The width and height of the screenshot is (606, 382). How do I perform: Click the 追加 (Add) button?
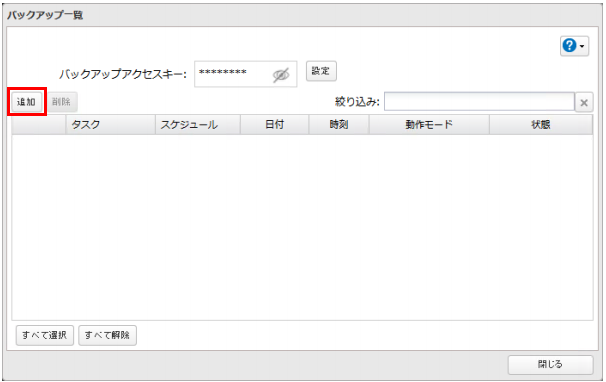coord(26,102)
